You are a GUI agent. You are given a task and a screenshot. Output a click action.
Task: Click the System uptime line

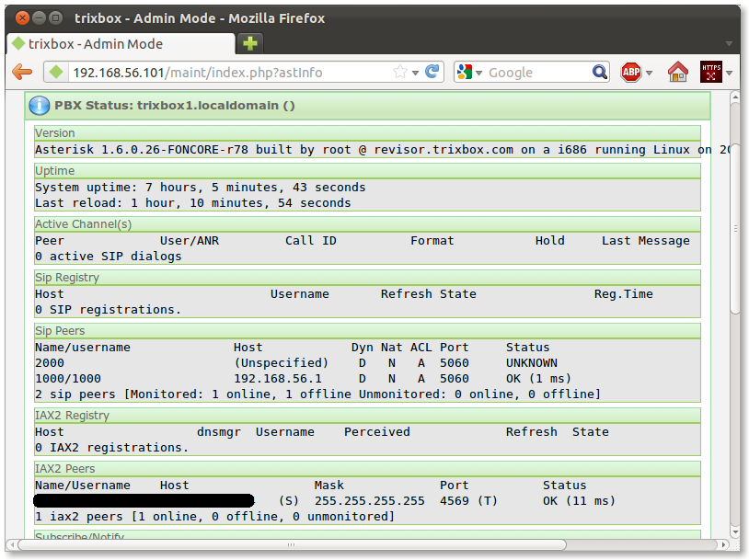[201, 188]
